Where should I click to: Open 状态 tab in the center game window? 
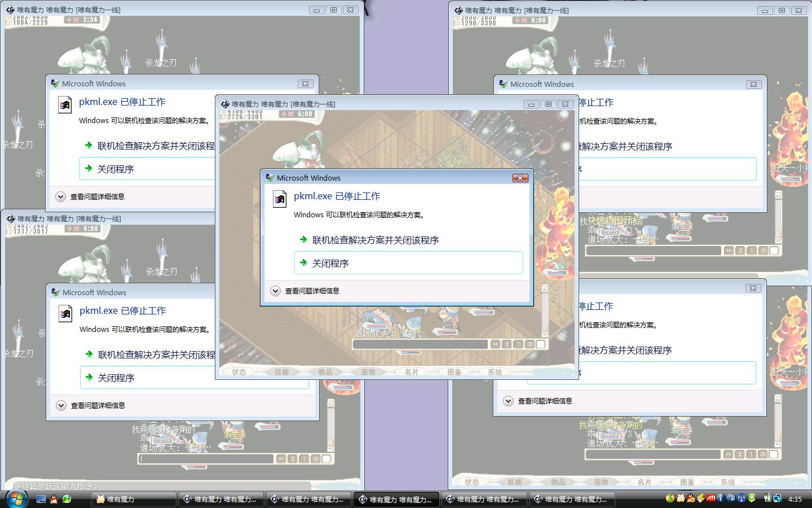pos(239,372)
